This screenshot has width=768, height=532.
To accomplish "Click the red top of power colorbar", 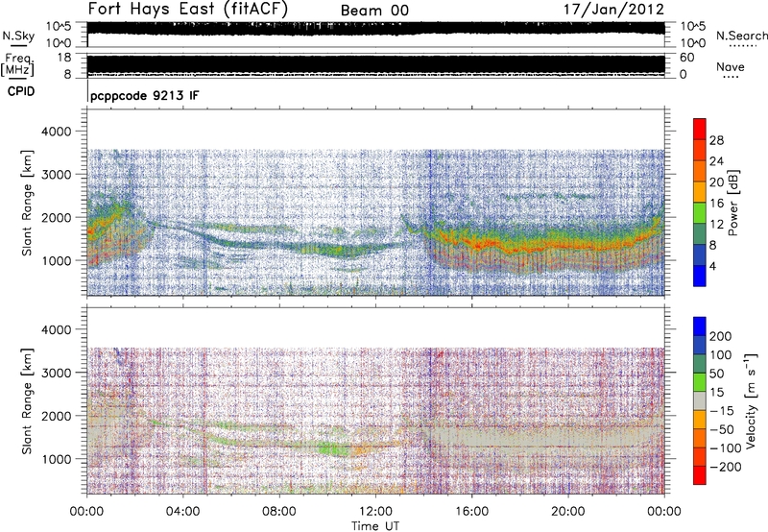I will pyautogui.click(x=700, y=129).
